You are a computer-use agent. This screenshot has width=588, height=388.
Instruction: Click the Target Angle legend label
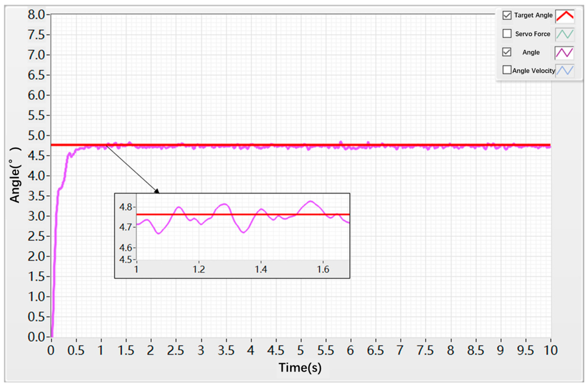(533, 15)
